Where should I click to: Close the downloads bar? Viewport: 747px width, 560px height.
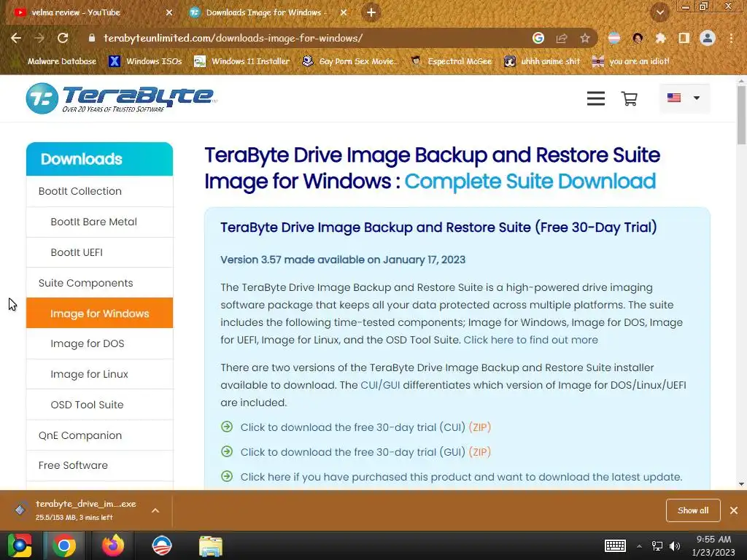(x=734, y=510)
